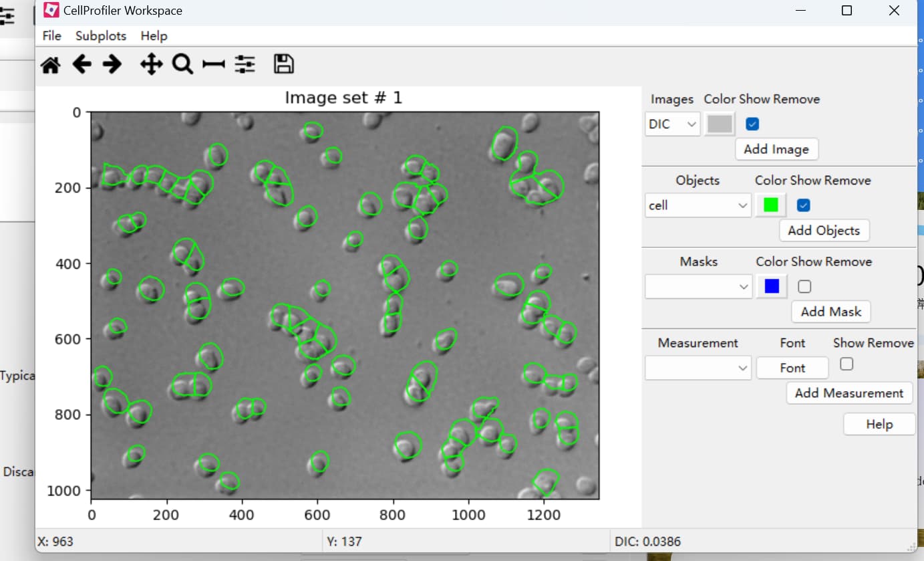Activate the Zoom-to-rectangle magnifier icon
This screenshot has height=561, width=924.
click(x=182, y=64)
